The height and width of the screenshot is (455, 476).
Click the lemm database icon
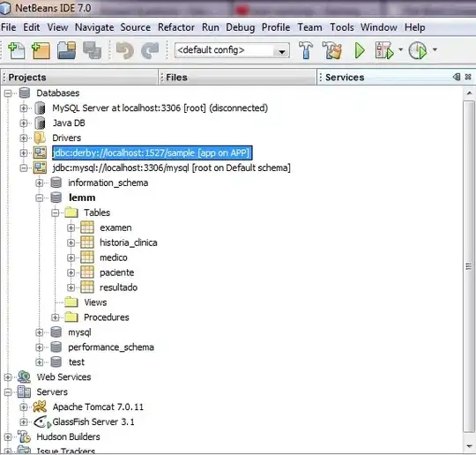point(56,198)
